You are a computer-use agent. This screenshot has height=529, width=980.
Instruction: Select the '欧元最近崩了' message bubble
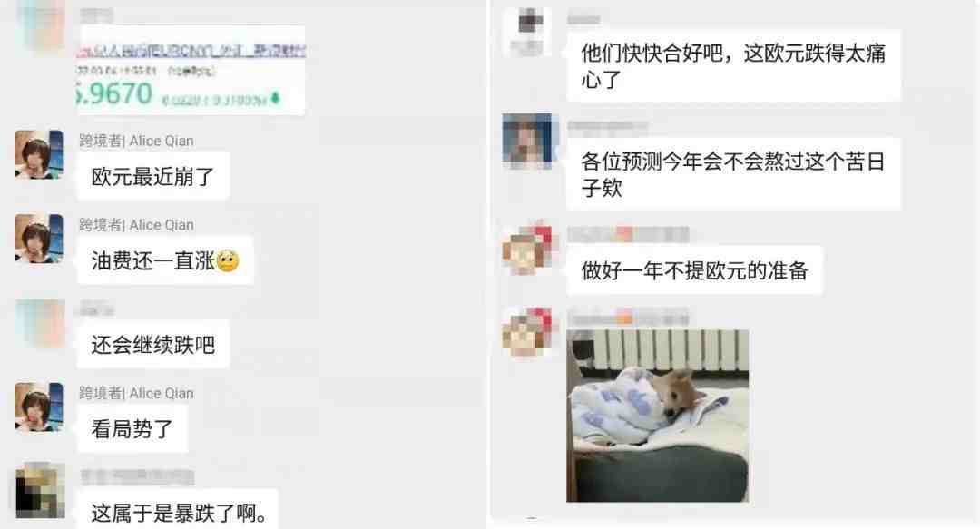[x=153, y=176]
